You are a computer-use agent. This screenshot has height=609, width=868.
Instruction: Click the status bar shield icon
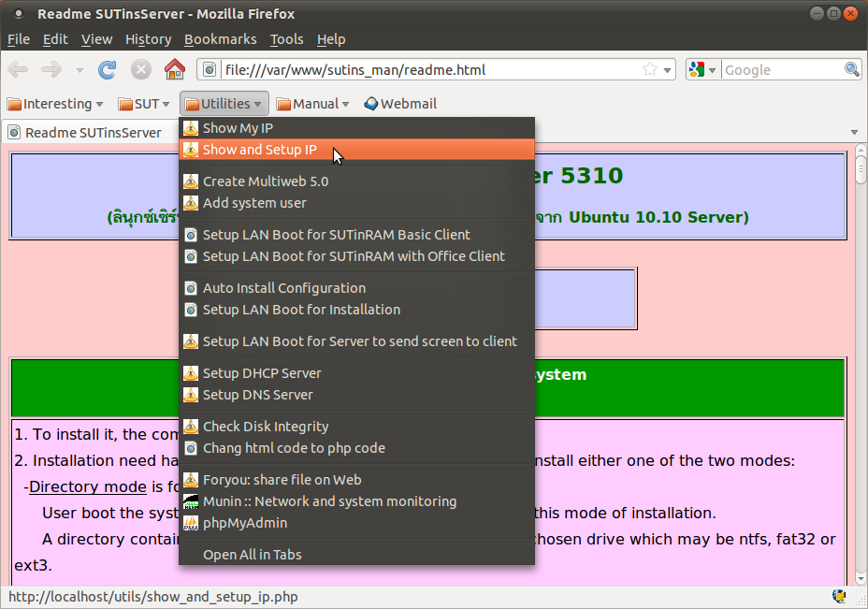point(839,596)
